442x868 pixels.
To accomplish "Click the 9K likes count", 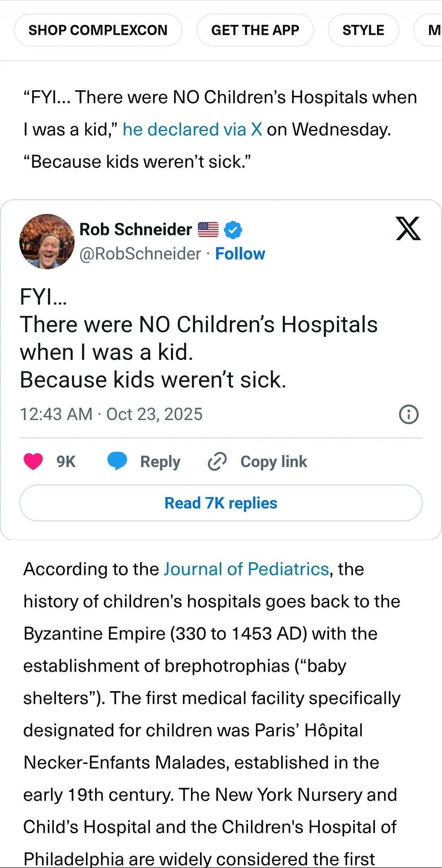I will pos(66,461).
